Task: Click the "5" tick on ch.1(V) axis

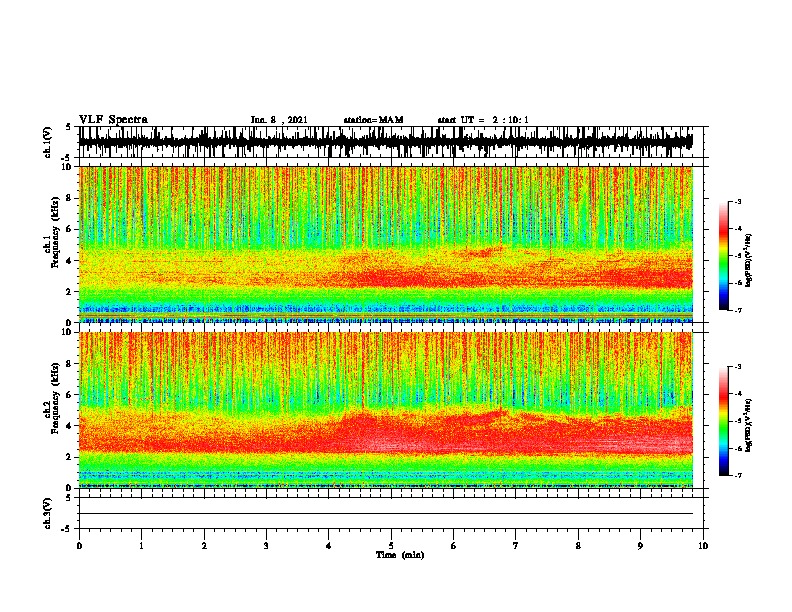Action: tap(68, 127)
